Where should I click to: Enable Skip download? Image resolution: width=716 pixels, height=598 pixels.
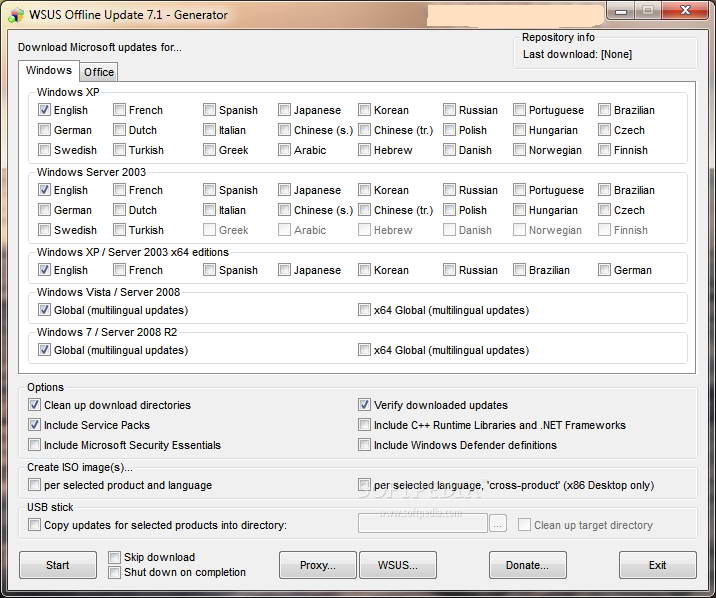(115, 557)
